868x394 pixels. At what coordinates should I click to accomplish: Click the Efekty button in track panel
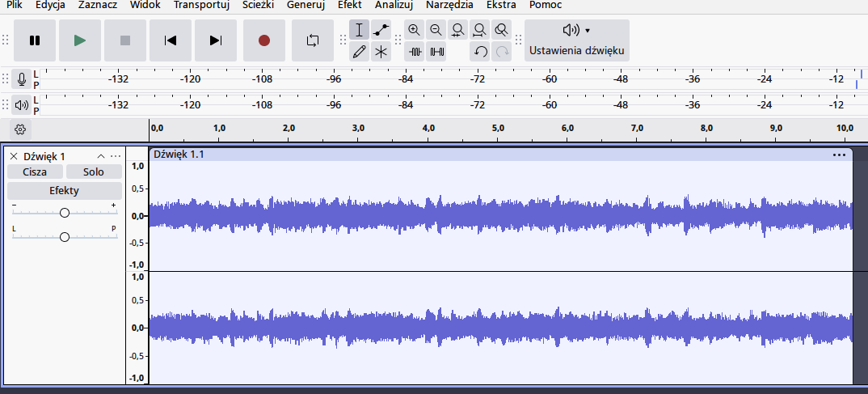[x=65, y=191]
